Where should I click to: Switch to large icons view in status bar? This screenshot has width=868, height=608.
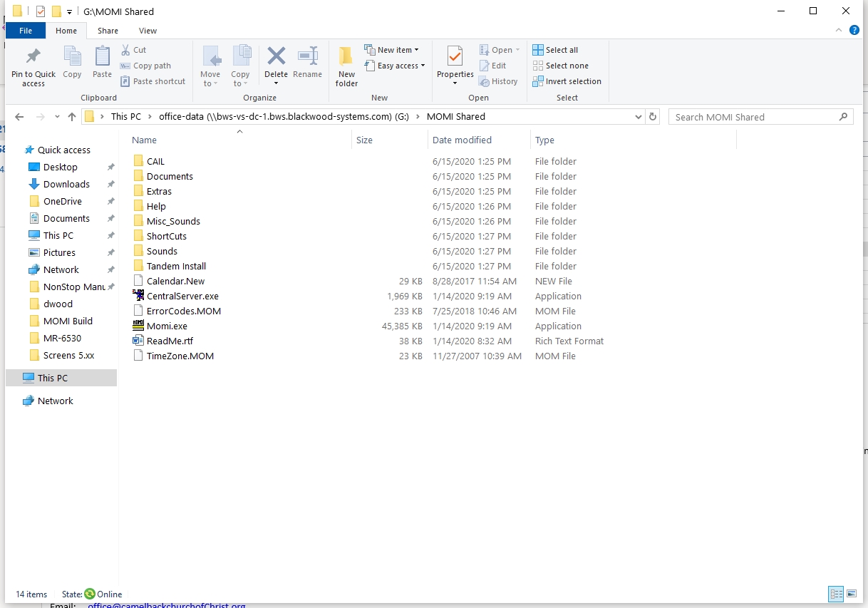[x=852, y=594]
